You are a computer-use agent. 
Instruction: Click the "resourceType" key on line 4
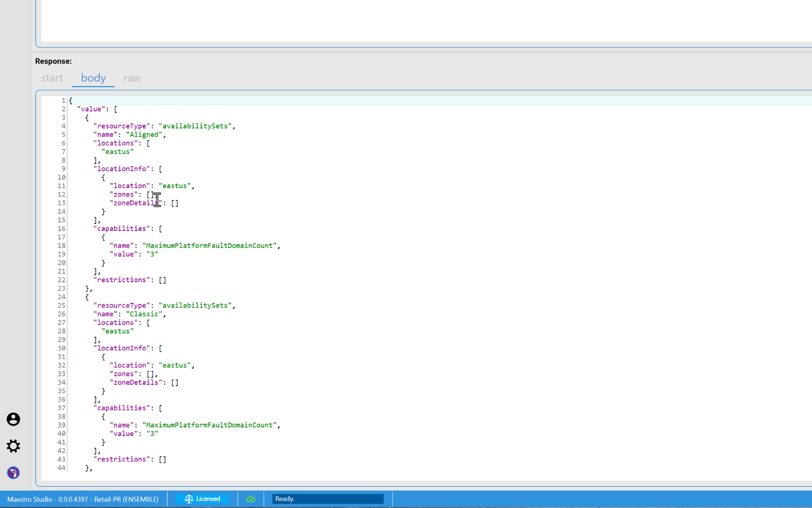(x=122, y=126)
